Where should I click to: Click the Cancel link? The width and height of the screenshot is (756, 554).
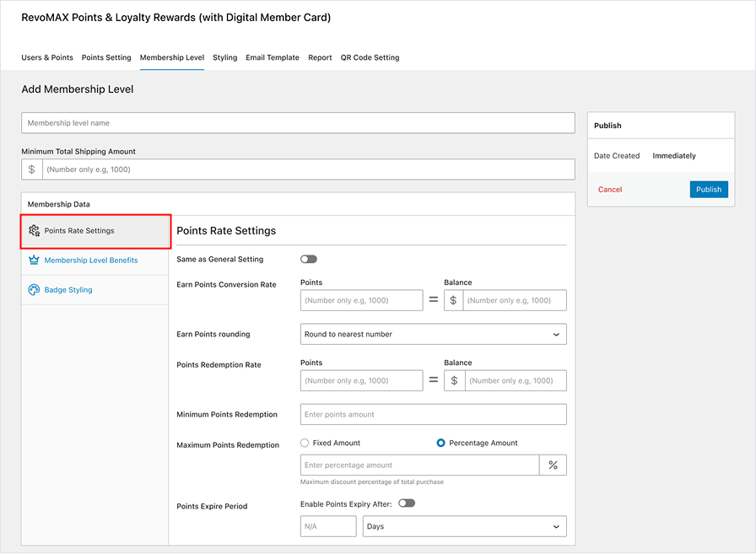pos(610,190)
